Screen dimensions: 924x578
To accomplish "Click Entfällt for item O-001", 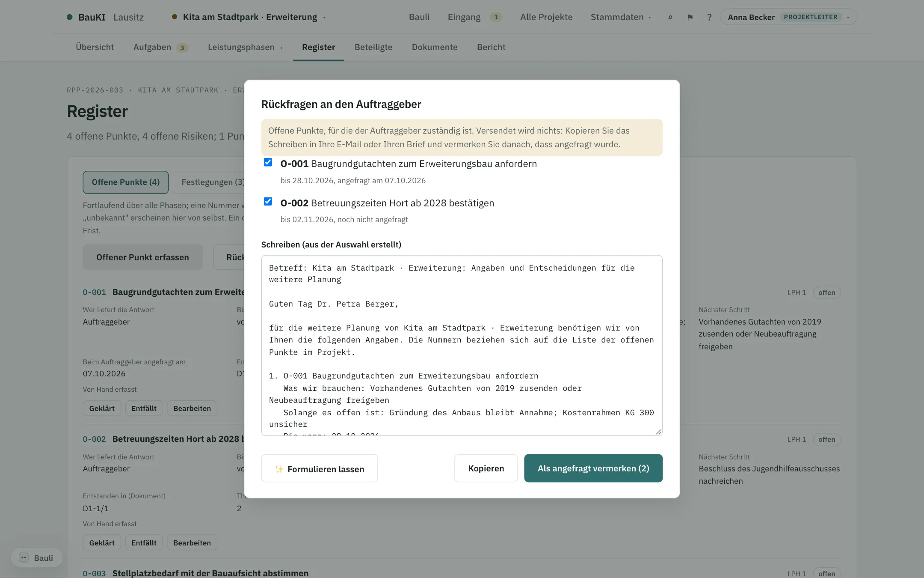I will tap(144, 408).
